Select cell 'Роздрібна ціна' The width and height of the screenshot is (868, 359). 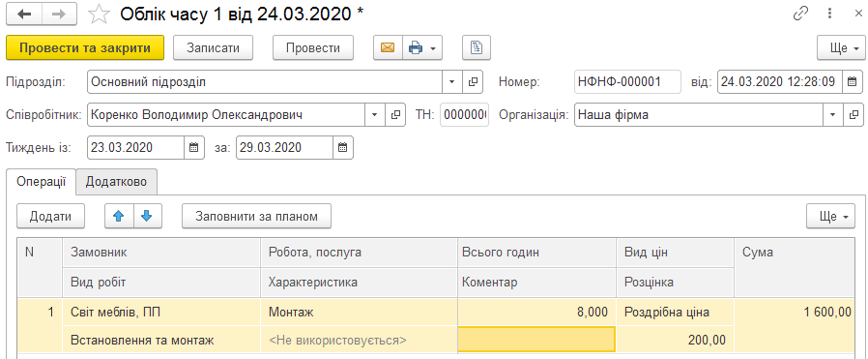675,313
